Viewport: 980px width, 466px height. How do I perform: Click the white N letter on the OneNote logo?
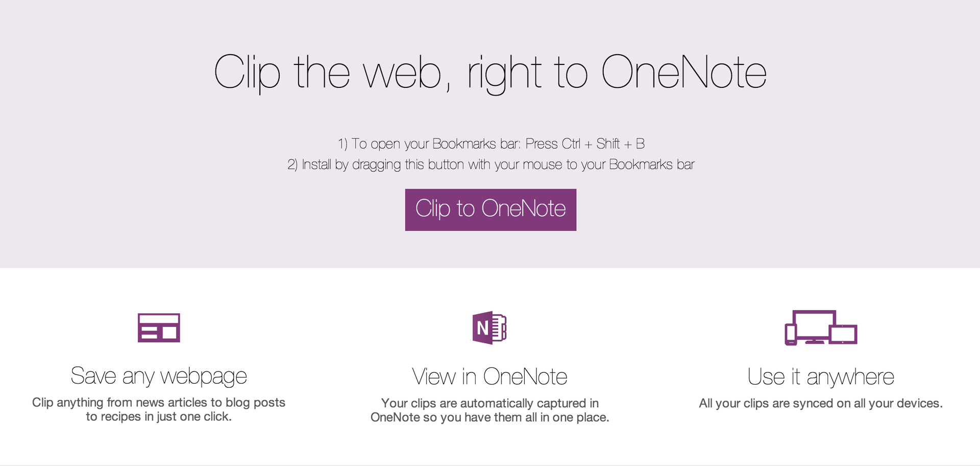tap(482, 328)
